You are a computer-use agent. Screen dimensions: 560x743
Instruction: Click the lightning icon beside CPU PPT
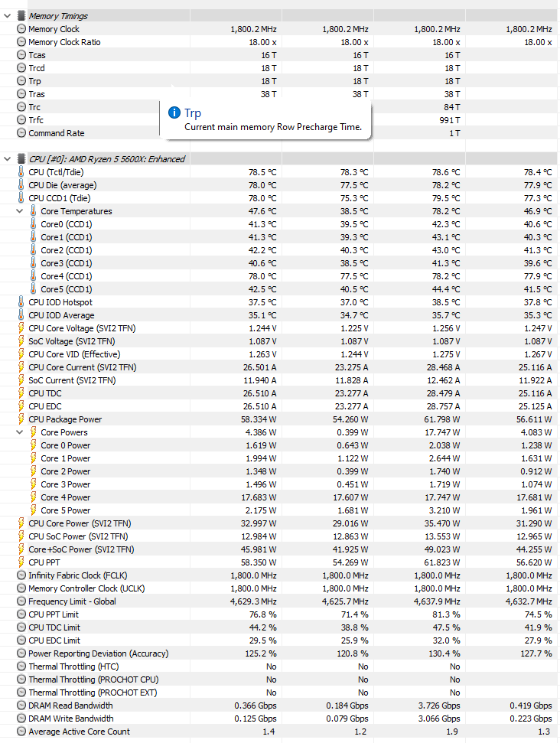21,562
